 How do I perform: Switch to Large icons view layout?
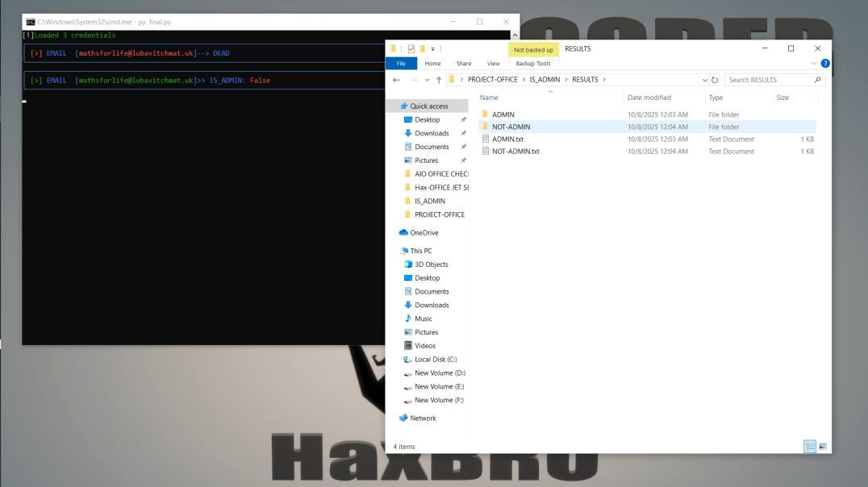click(823, 446)
